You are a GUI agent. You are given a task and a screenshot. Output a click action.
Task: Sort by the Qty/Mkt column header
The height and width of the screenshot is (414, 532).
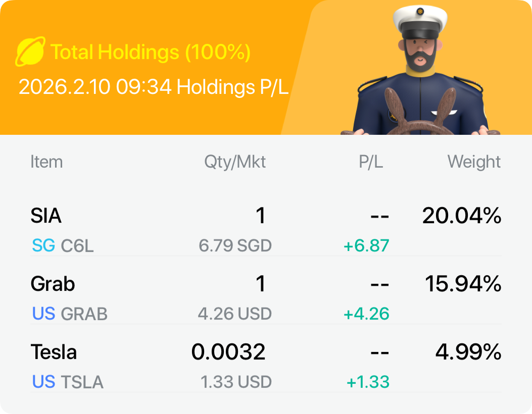pyautogui.click(x=235, y=162)
